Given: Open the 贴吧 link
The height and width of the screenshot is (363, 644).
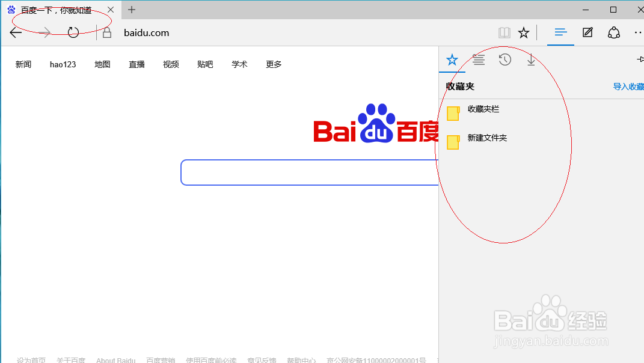Looking at the screenshot, I should coord(205,64).
